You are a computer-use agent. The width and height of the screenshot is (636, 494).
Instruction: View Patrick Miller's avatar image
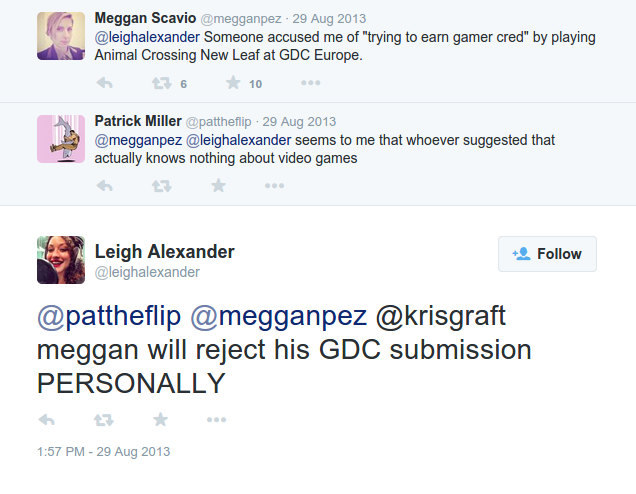click(61, 139)
